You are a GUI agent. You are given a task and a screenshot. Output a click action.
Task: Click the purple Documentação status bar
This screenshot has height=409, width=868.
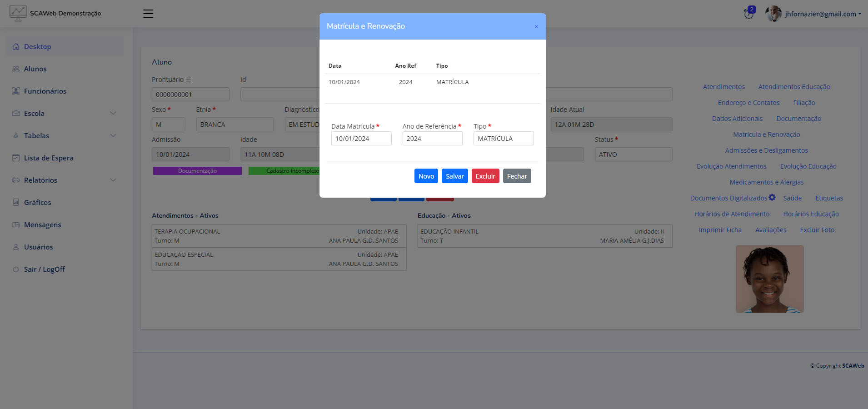197,171
